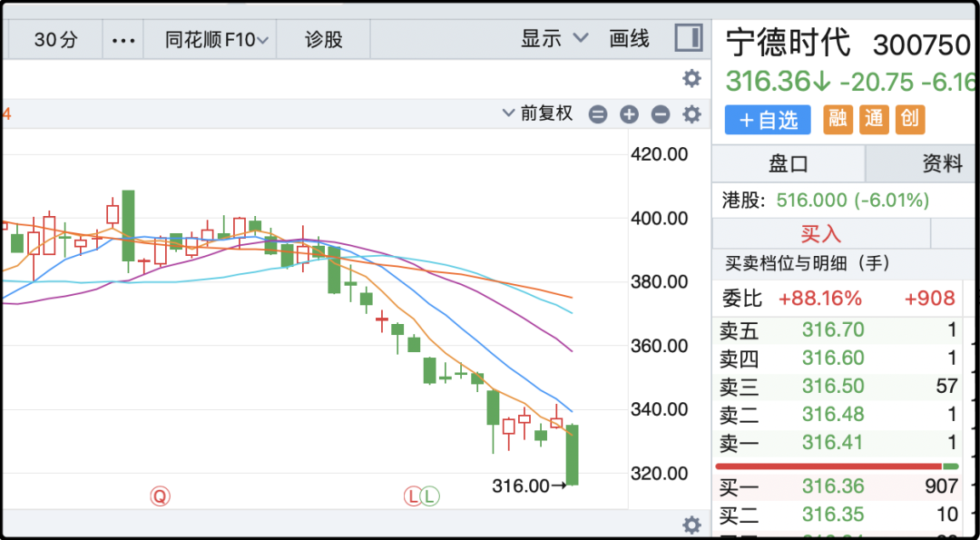Click the 通 badge
The height and width of the screenshot is (540, 980).
875,120
